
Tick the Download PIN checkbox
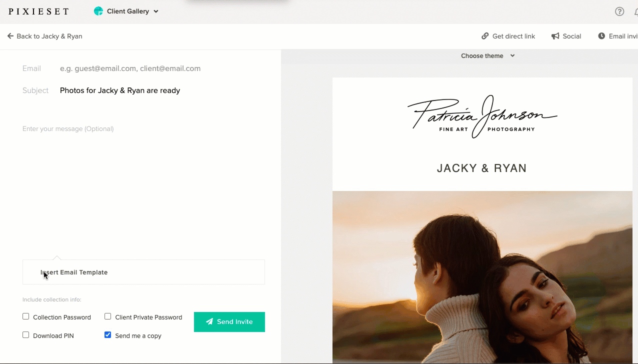pos(26,335)
